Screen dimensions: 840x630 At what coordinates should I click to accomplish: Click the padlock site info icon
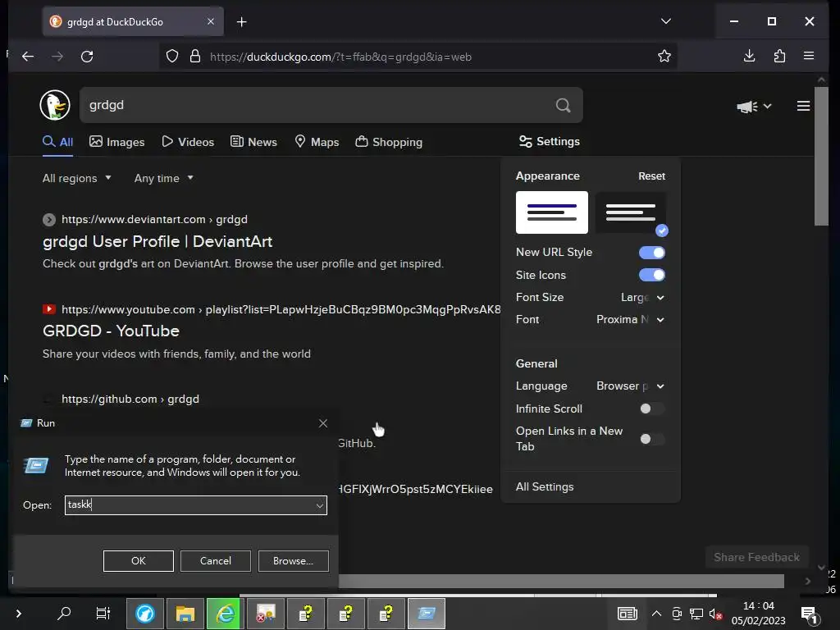pos(195,57)
